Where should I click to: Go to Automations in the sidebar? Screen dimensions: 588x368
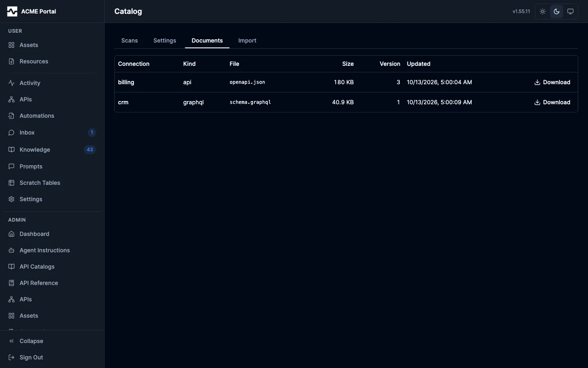[52, 116]
